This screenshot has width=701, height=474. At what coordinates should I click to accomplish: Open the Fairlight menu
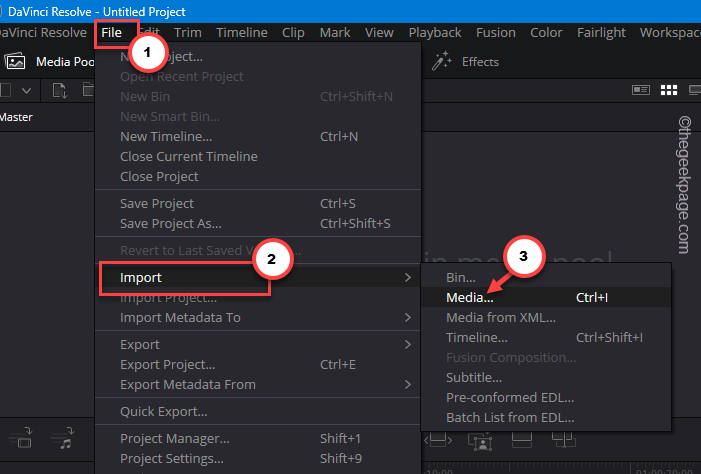click(601, 33)
